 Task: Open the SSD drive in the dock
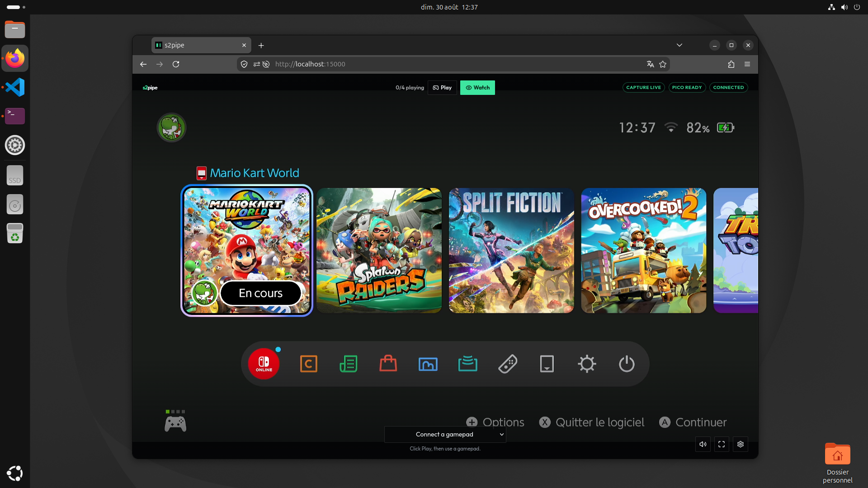[15, 175]
